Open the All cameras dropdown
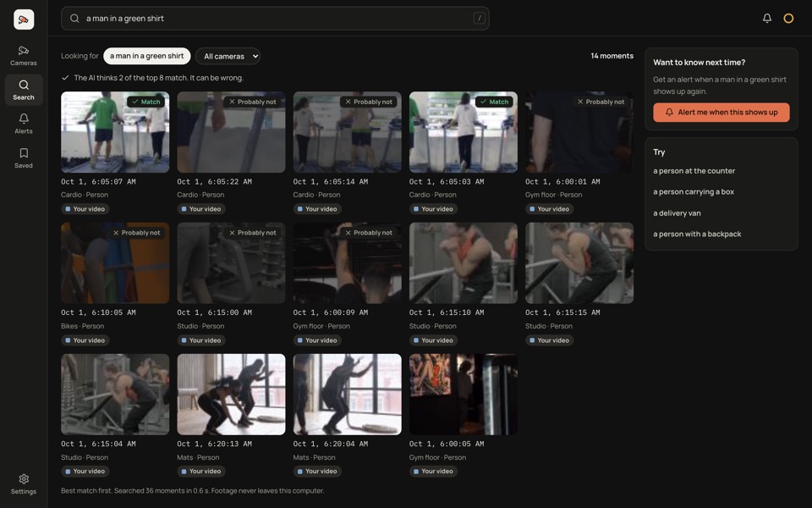Screen dimensions: 812x508 [228, 56]
